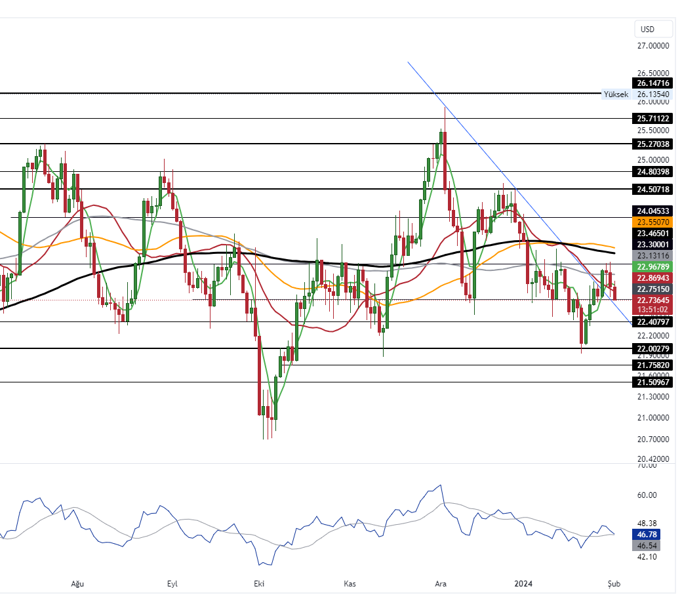The image size is (682, 616).
Task: Select the 2024 label on time axis
Action: click(x=524, y=584)
